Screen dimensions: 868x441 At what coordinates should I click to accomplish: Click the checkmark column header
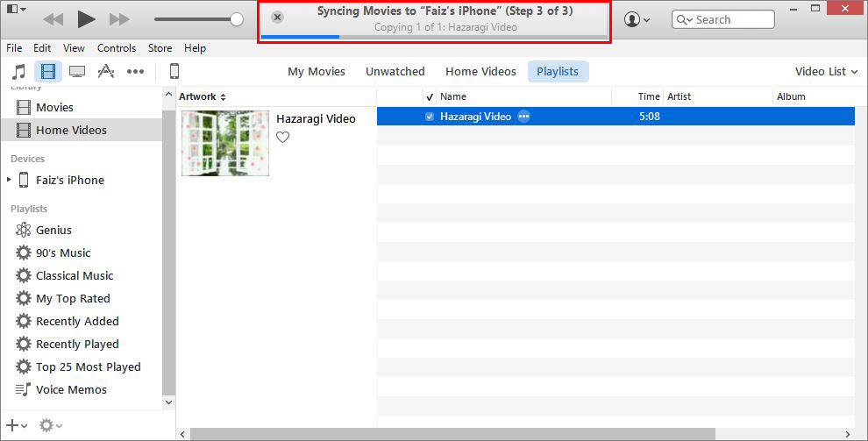coord(430,96)
